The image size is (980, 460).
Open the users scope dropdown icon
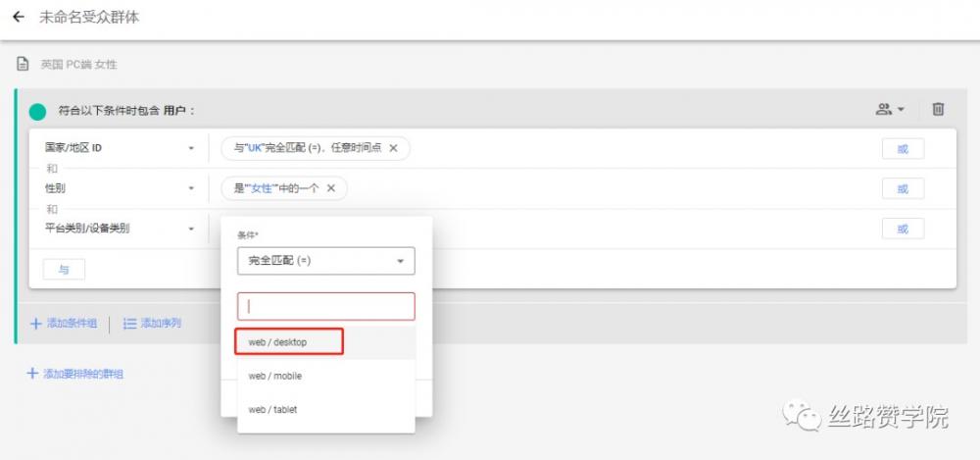tap(890, 109)
